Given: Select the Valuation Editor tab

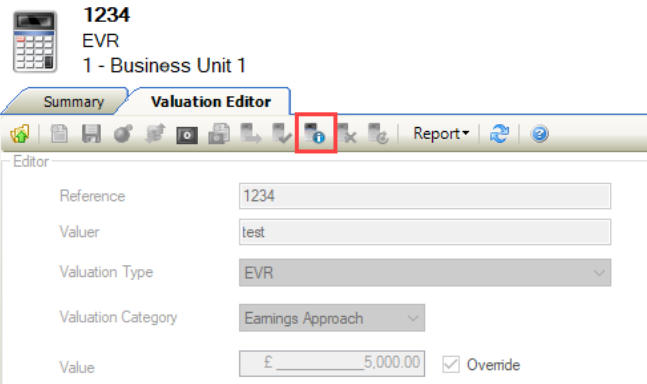Looking at the screenshot, I should point(211,101).
